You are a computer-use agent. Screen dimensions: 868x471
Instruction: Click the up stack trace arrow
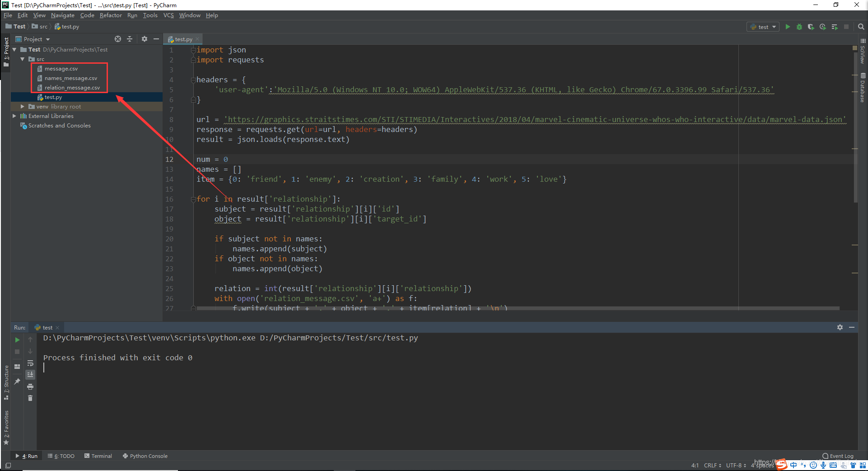(x=30, y=339)
